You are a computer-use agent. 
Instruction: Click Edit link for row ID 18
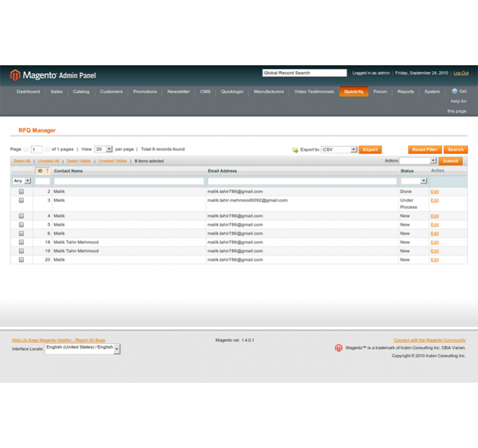(434, 242)
